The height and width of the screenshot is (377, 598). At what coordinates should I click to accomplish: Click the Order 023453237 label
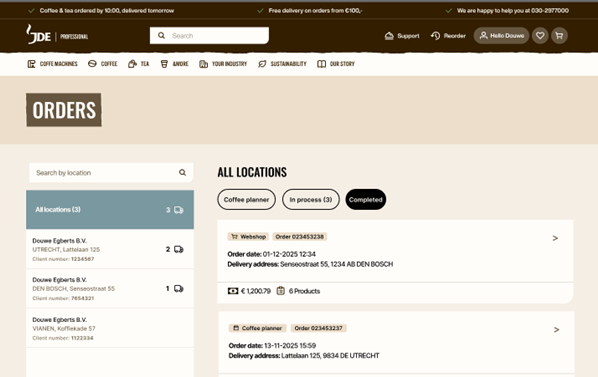[x=318, y=328]
